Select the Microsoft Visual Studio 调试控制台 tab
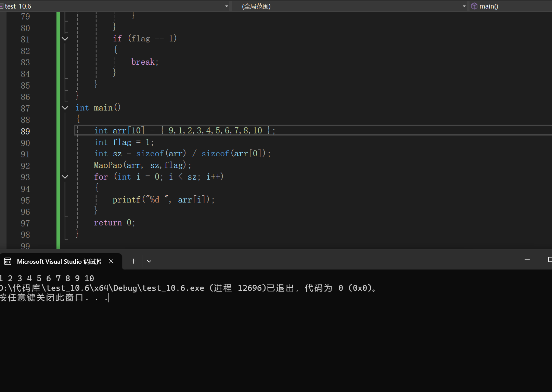 click(x=61, y=262)
